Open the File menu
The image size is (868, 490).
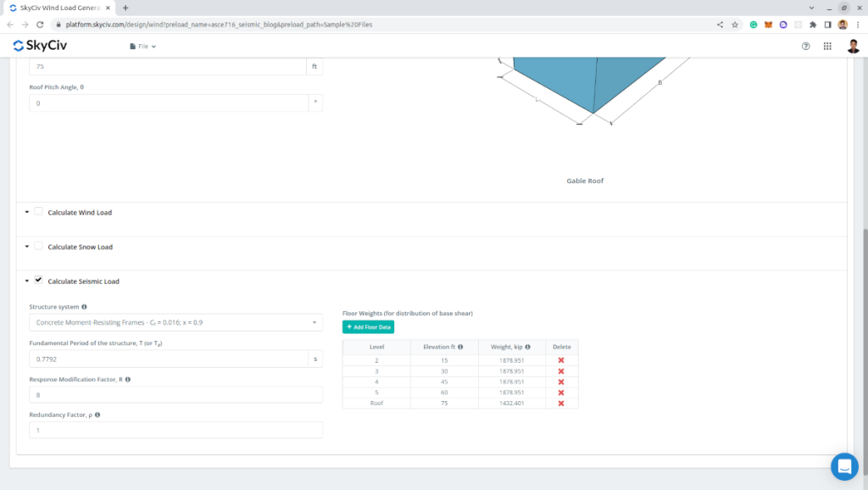click(x=142, y=46)
